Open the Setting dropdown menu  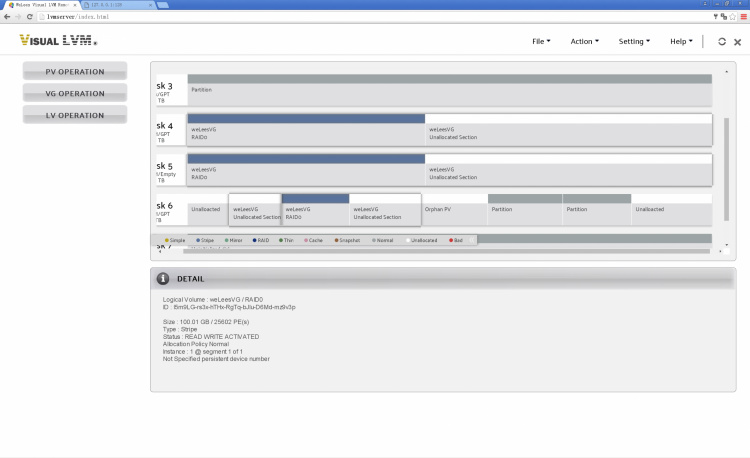[x=634, y=42]
